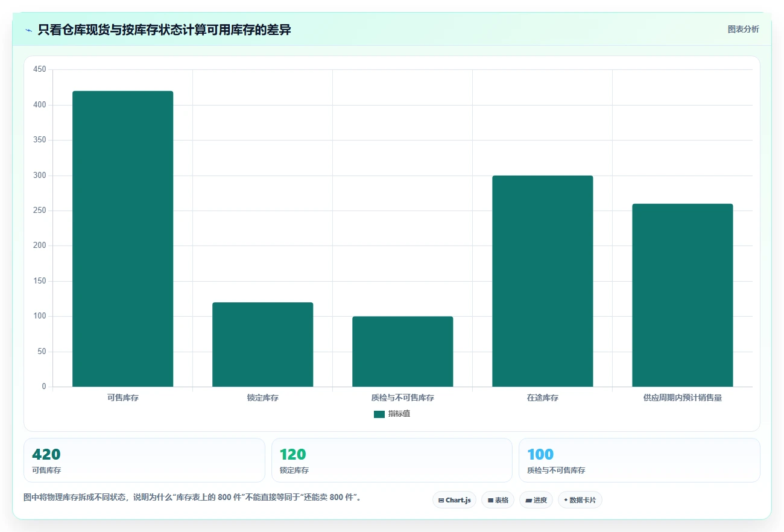Click the y-axis value 250
Screen dimensions: 784x532
pyautogui.click(x=40, y=211)
